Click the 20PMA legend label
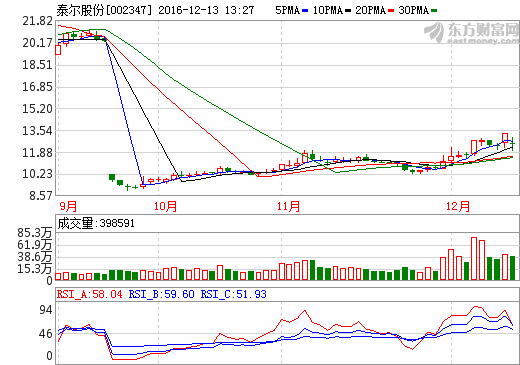This screenshot has width=520, height=365. (371, 10)
